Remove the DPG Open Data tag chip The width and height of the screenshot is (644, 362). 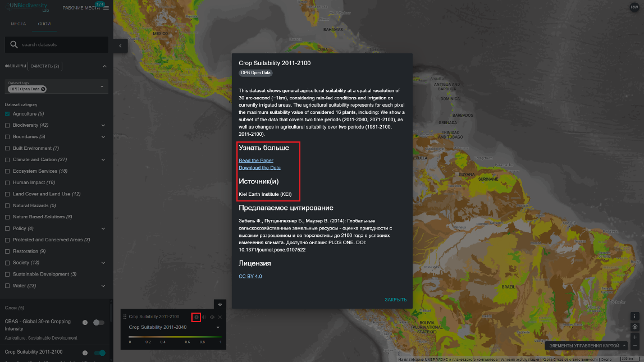click(x=43, y=89)
